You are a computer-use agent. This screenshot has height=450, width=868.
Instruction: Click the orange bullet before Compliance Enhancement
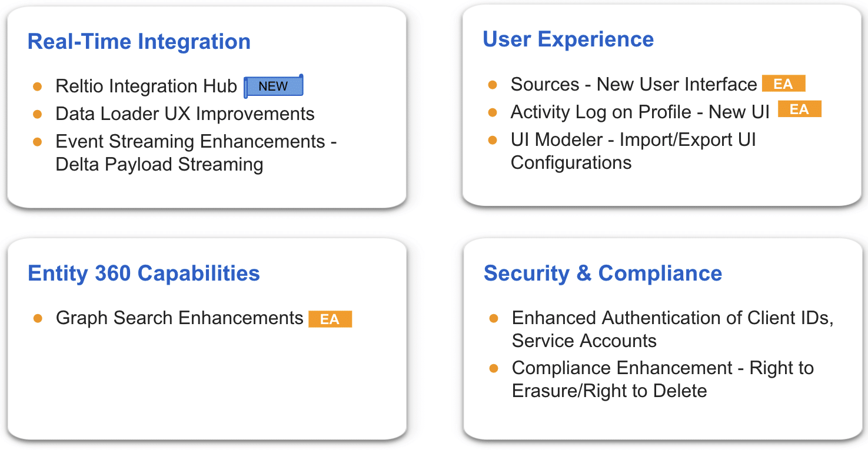tap(494, 368)
